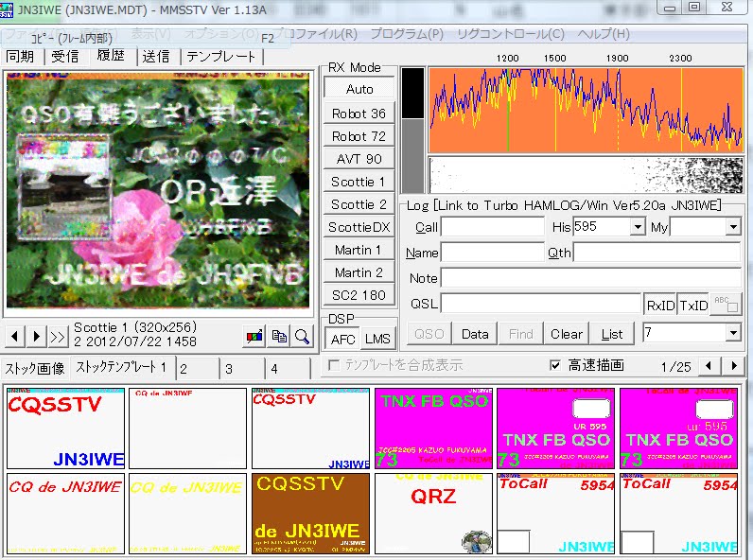
Task: Select stock template tab 4
Action: pos(288,368)
